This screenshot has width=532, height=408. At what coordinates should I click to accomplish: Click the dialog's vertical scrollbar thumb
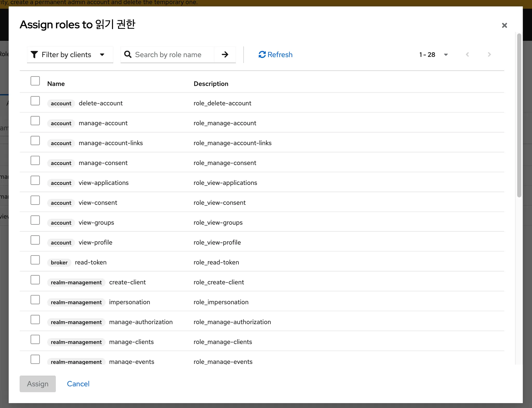click(x=519, y=116)
